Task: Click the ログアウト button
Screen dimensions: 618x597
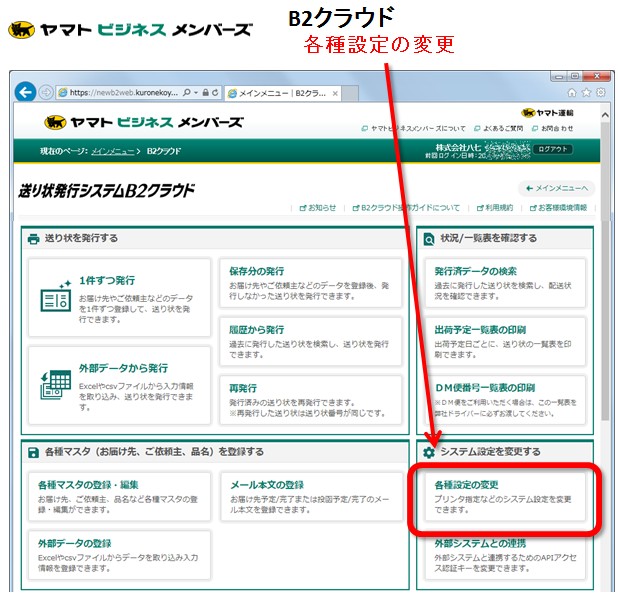Action: (x=553, y=149)
